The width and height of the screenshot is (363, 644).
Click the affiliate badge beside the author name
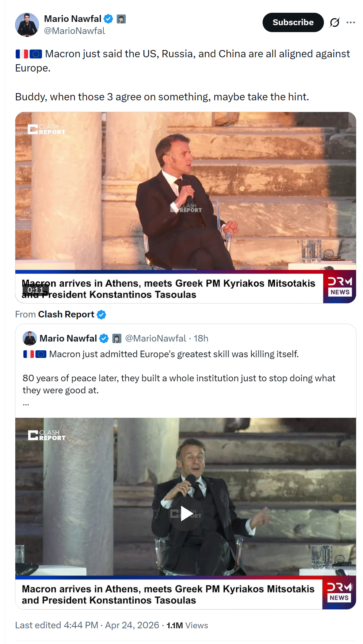(121, 19)
